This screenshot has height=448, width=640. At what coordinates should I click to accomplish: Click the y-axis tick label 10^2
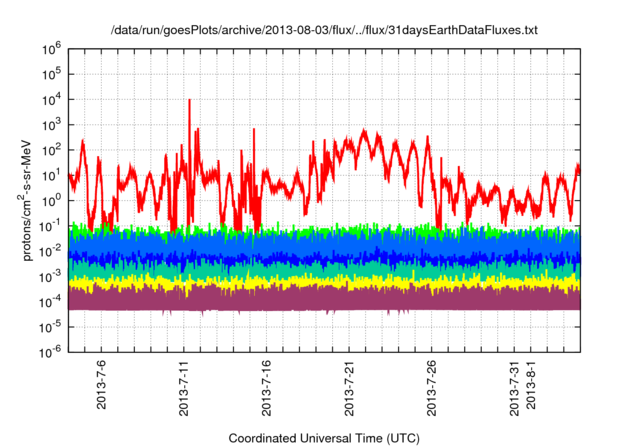tap(51, 150)
